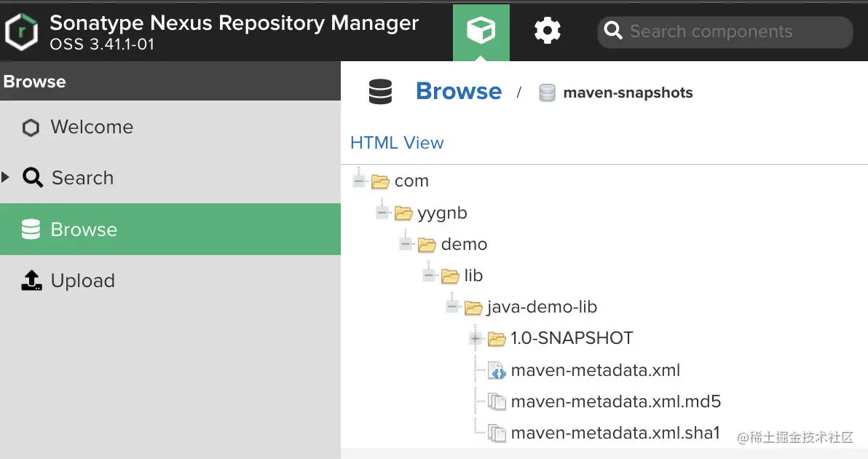Select Browse in the sidebar menu
Screen dimensions: 868x459
84,229
